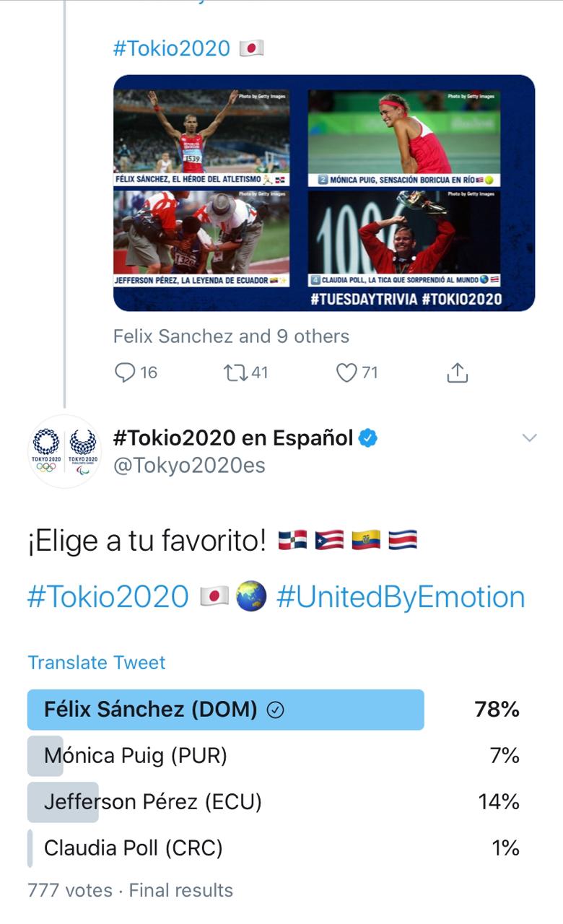The width and height of the screenshot is (563, 924).
Task: Open the Tokio2020 profile avatar
Action: click(64, 451)
